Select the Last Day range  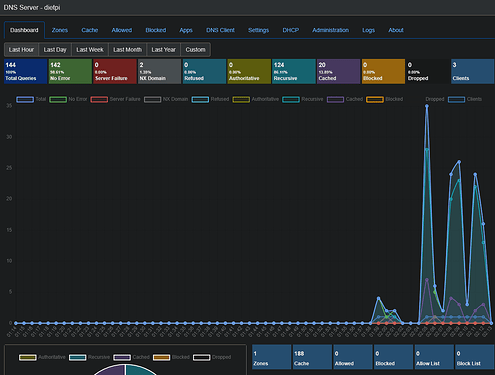click(x=55, y=50)
